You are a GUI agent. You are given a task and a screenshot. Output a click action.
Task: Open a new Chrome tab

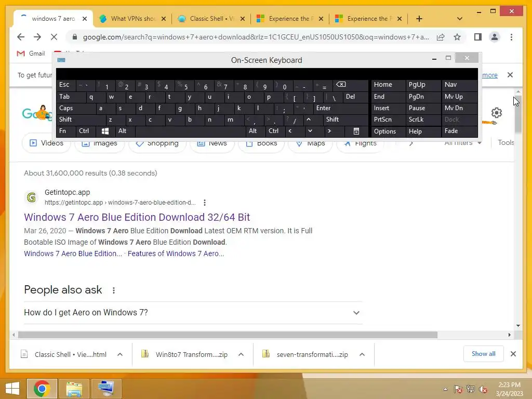419,19
